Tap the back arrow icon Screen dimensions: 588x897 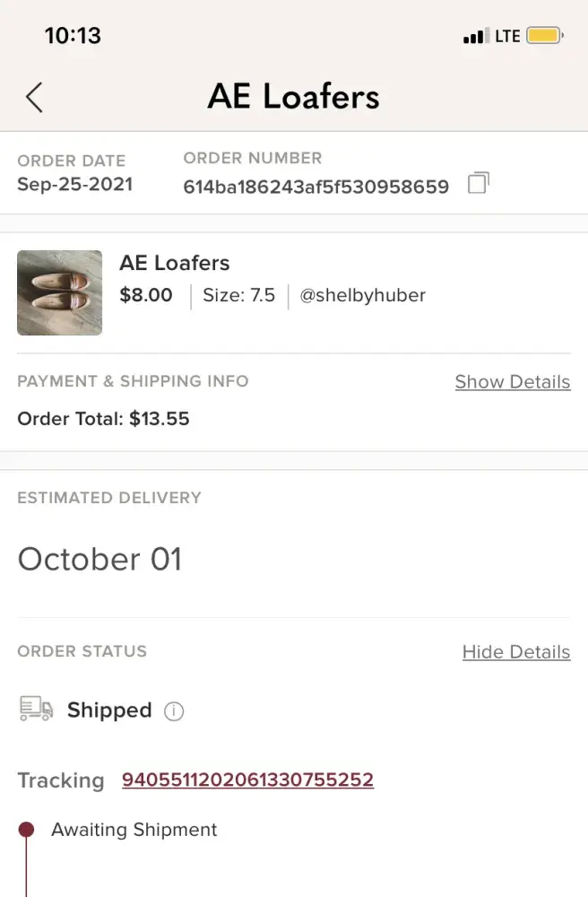[34, 97]
